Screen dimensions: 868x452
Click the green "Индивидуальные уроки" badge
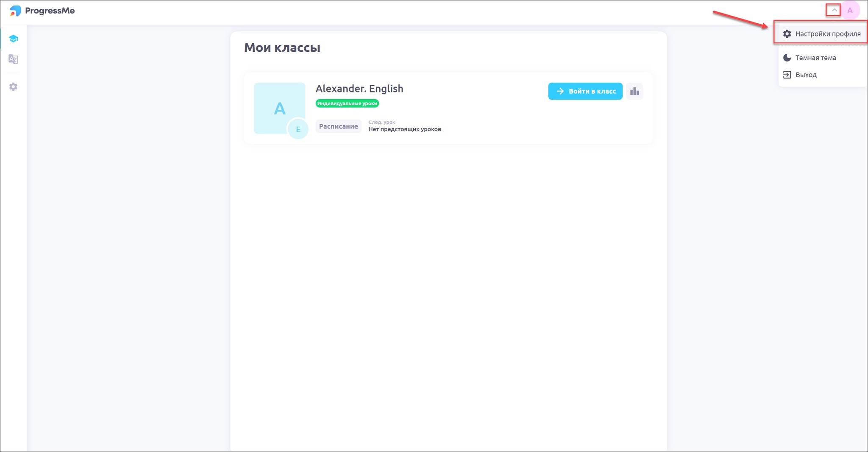tap(347, 103)
